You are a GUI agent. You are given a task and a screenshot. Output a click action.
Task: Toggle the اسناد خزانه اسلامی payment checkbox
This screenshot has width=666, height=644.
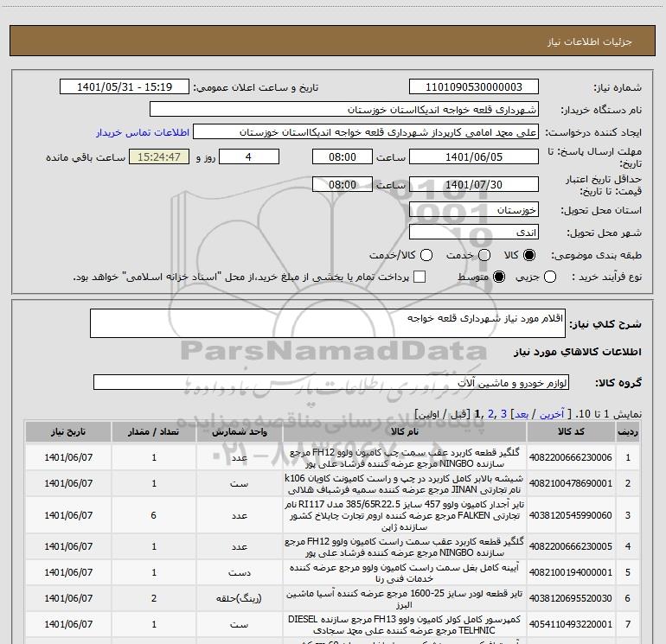click(x=419, y=277)
